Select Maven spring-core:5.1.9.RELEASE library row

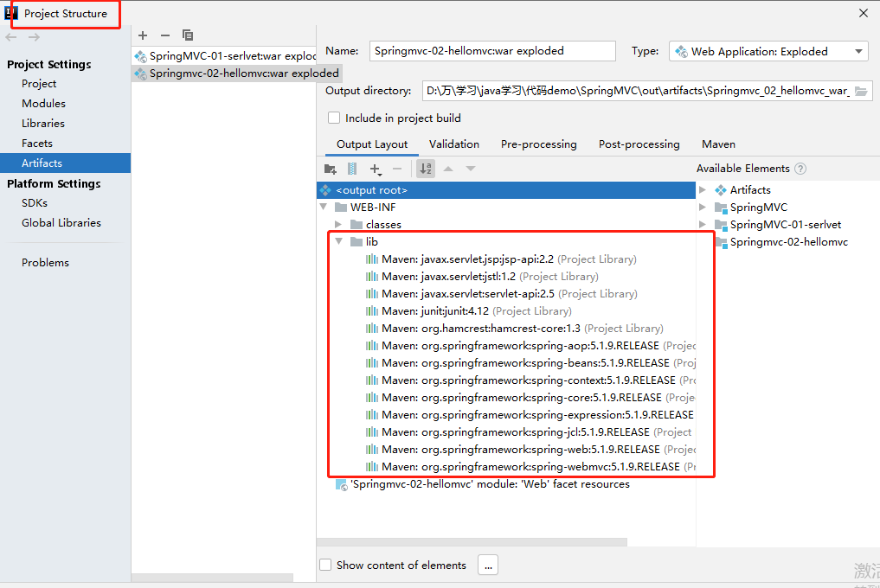530,398
